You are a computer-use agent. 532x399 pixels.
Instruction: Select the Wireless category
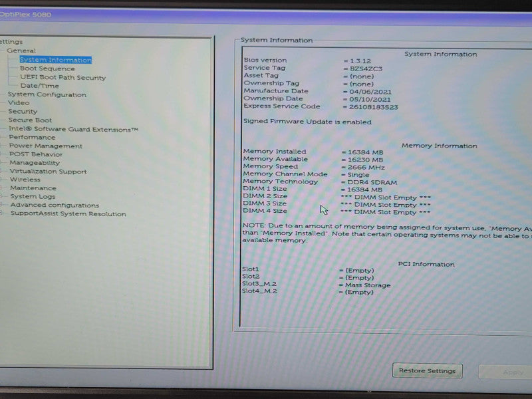coord(25,180)
